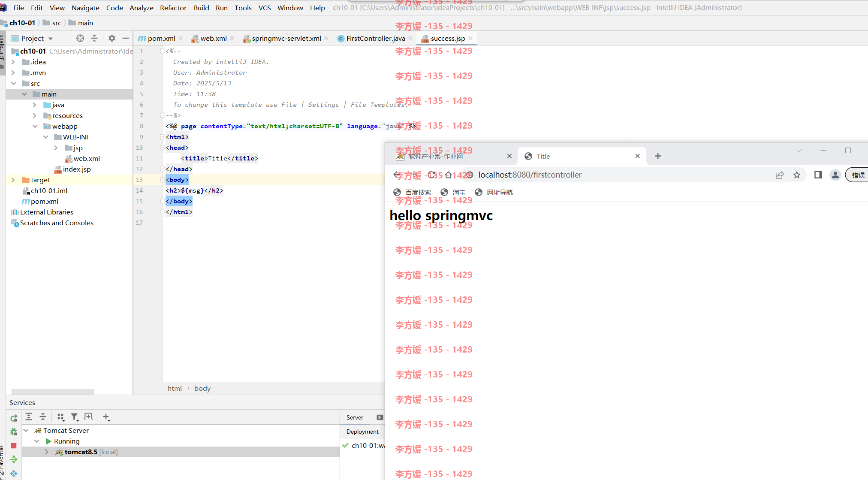Expand all services in Services toolbar
Screen dimensions: 868x480
point(29,417)
